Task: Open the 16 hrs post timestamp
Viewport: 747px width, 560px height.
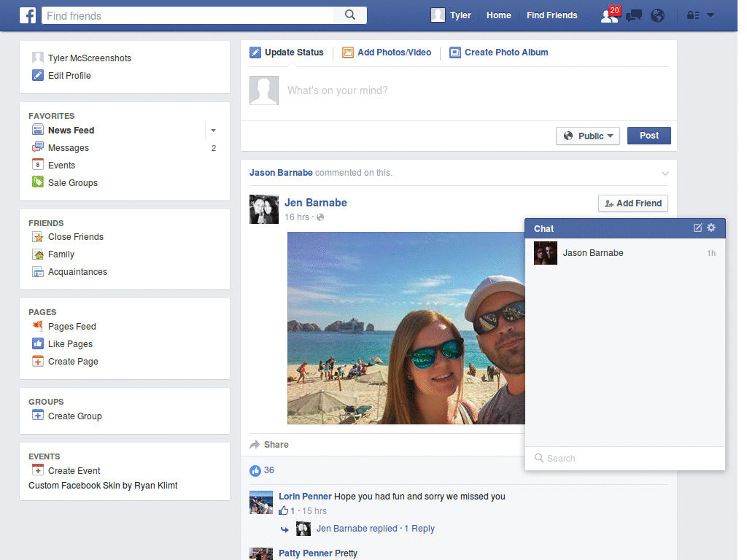Action: (297, 217)
